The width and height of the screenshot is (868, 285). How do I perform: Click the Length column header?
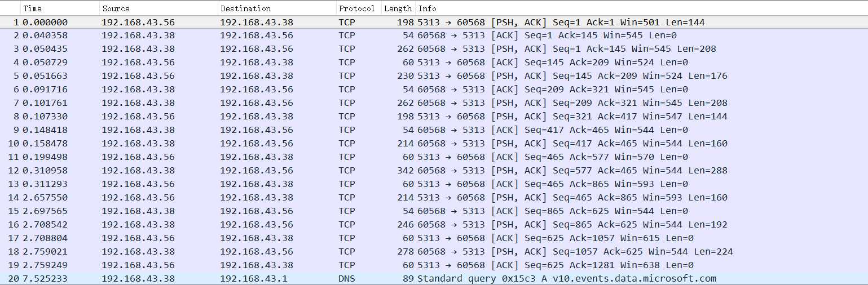coord(398,8)
